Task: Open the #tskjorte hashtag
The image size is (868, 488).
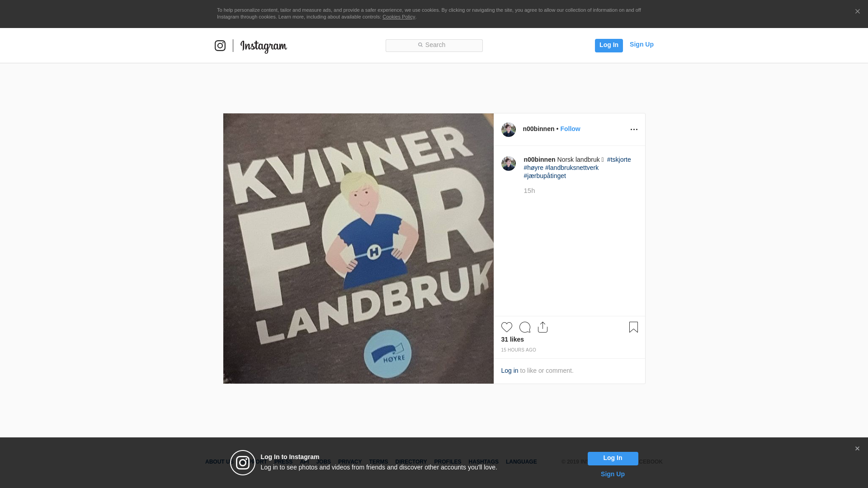Action: [618, 160]
